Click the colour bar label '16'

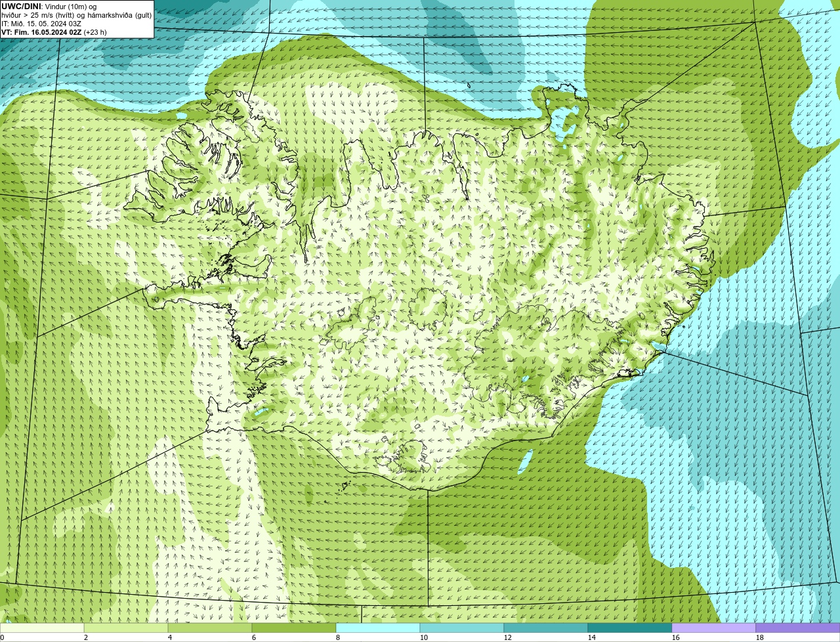coord(676,637)
